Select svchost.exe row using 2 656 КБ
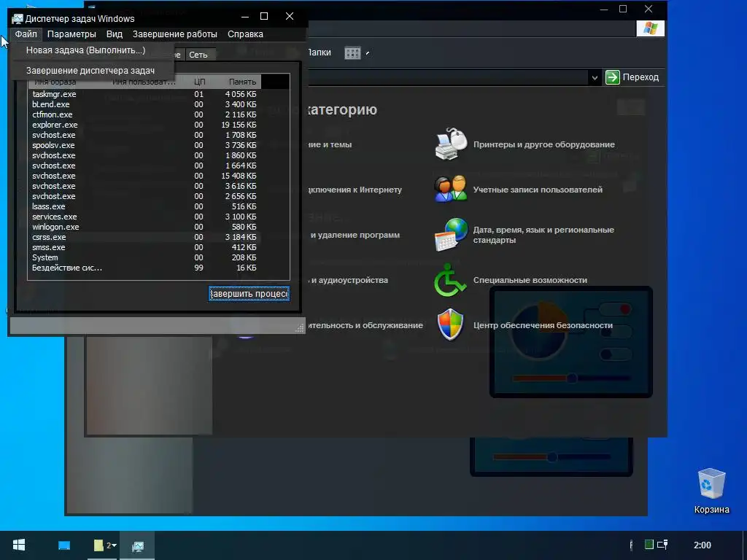 coord(144,196)
